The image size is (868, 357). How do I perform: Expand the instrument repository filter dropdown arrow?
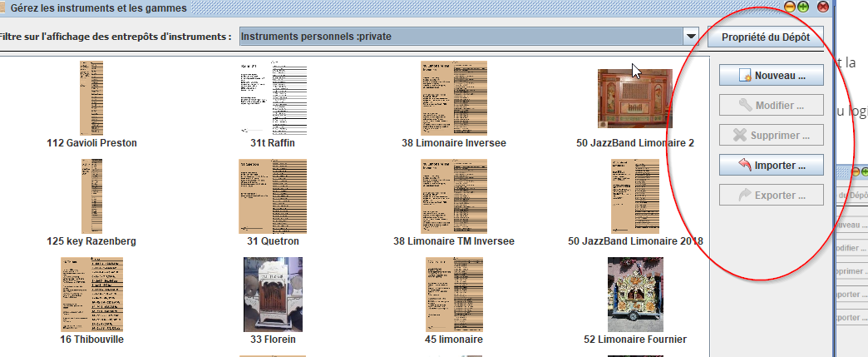tap(690, 37)
